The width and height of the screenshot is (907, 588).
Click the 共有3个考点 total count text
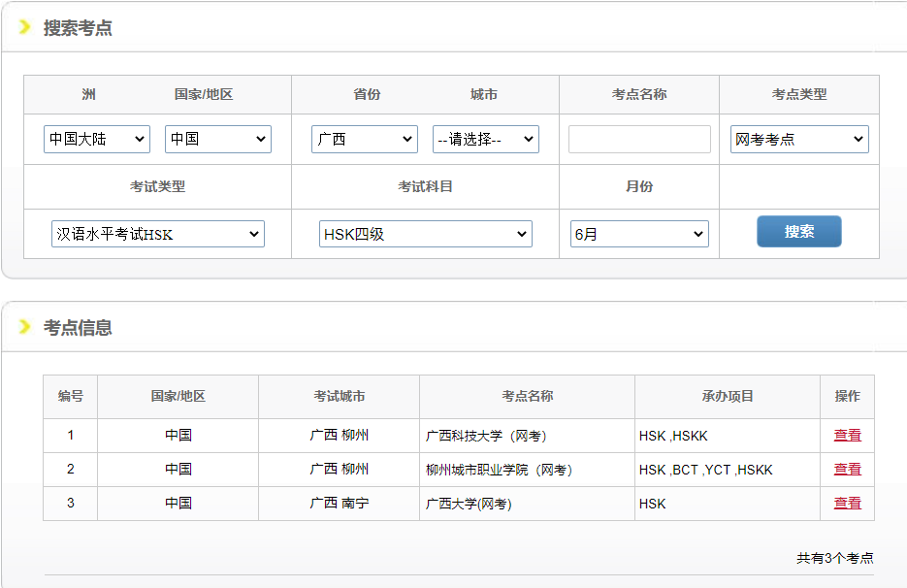(834, 558)
